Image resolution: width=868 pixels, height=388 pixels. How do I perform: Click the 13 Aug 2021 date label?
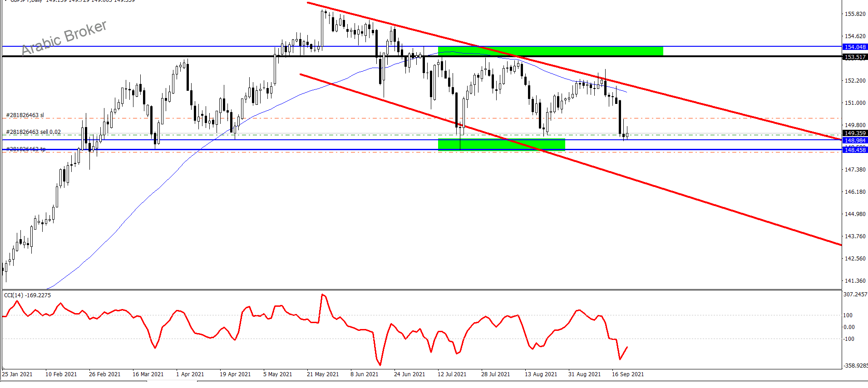[541, 374]
